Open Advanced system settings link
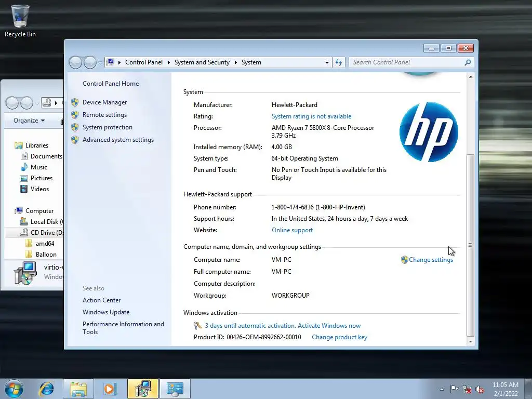The width and height of the screenshot is (532, 399). tap(118, 140)
